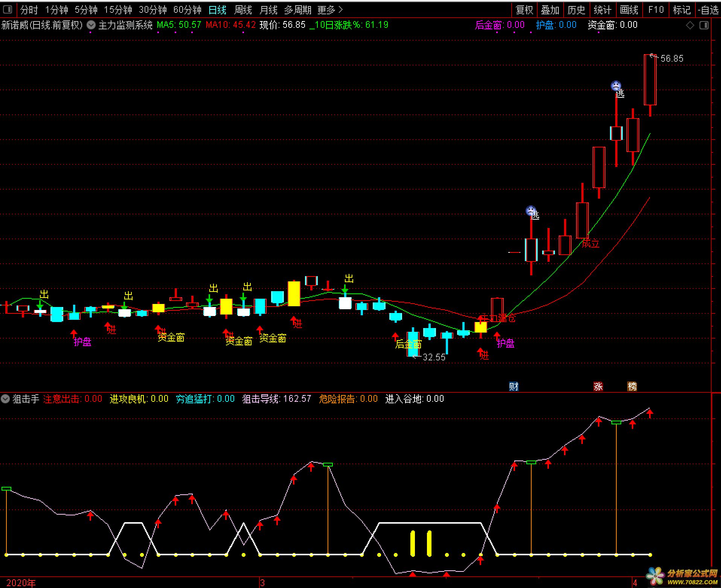Click the 涨 badge icon
Image resolution: width=721 pixels, height=588 pixels.
pyautogui.click(x=598, y=386)
